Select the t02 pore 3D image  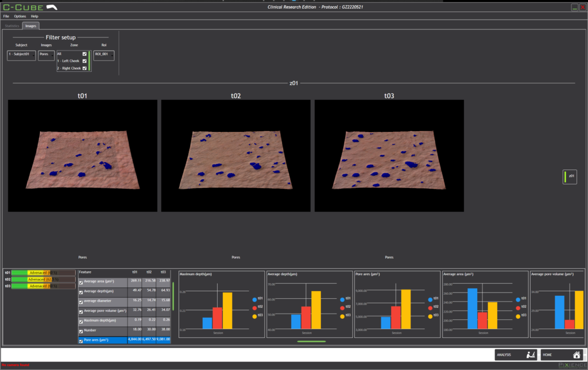point(235,155)
